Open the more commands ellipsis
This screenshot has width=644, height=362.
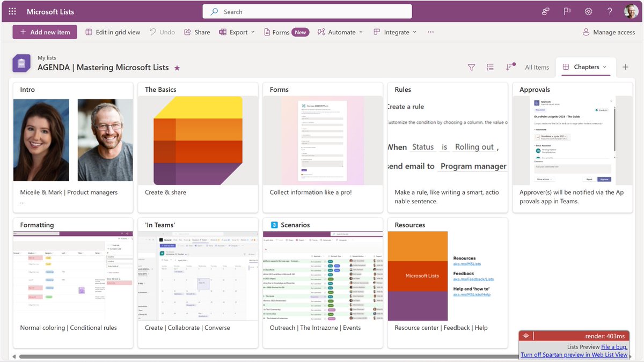[x=430, y=32]
